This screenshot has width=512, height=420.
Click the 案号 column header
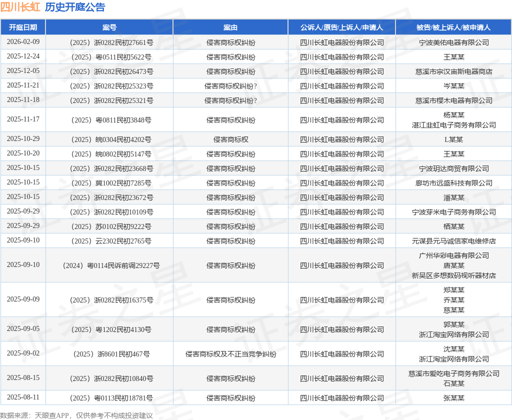click(x=109, y=27)
